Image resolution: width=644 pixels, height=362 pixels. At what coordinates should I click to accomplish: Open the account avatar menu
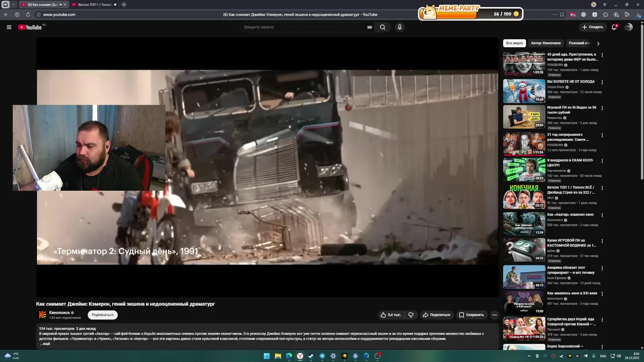[x=628, y=27]
